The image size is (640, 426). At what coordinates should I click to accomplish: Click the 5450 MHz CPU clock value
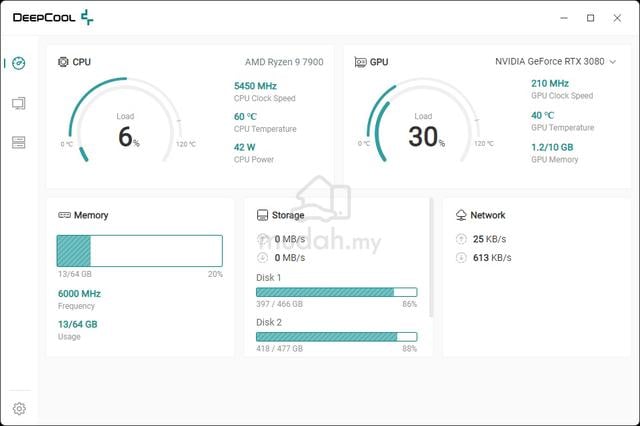tap(255, 86)
